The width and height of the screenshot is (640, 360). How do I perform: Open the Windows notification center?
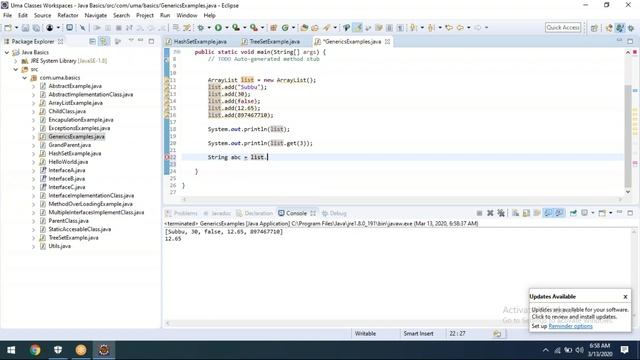(x=624, y=350)
